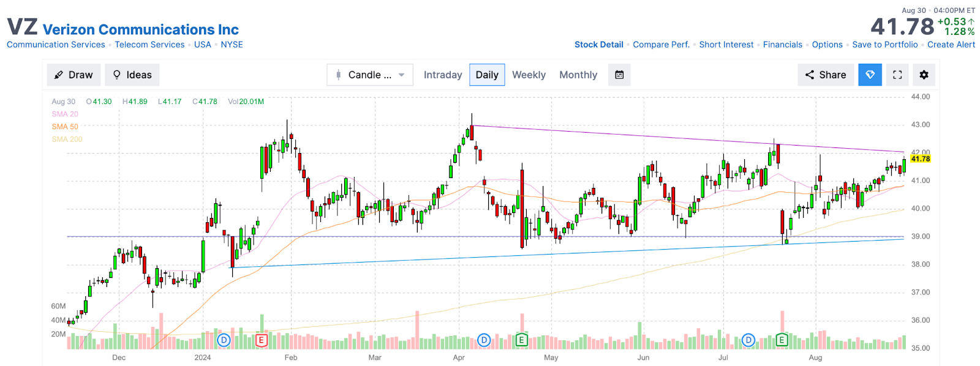Open Financials page
Screen dimensions: 980x366
click(x=782, y=45)
